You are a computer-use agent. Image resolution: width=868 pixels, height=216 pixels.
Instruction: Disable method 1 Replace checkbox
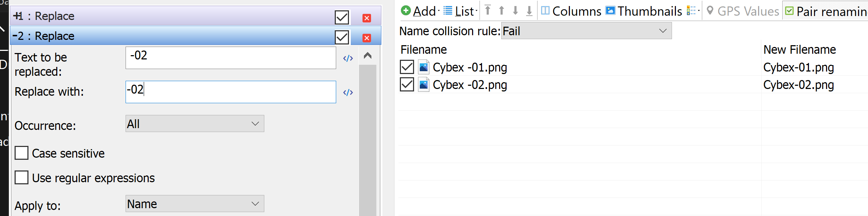coord(342,17)
